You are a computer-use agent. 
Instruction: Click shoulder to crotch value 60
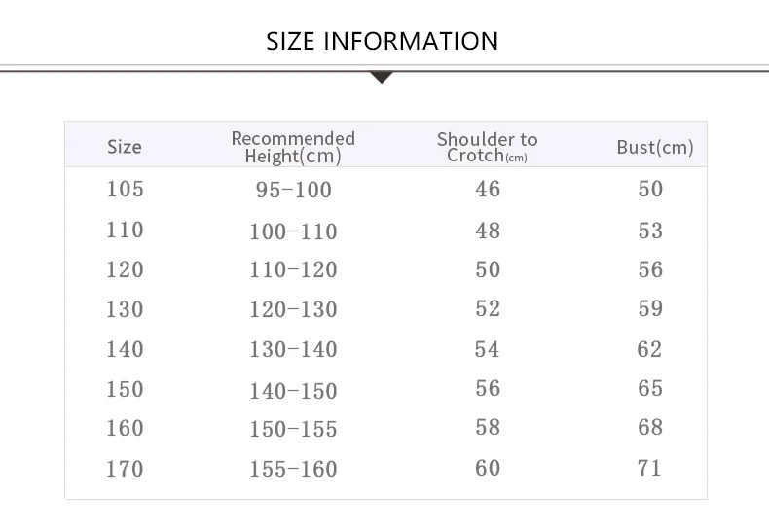pyautogui.click(x=488, y=469)
